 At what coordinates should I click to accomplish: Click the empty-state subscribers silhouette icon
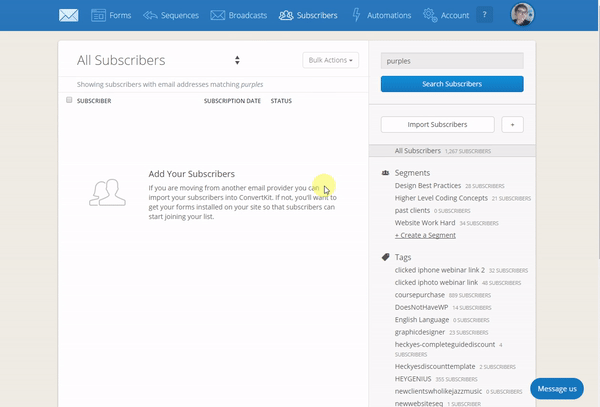coord(107,192)
